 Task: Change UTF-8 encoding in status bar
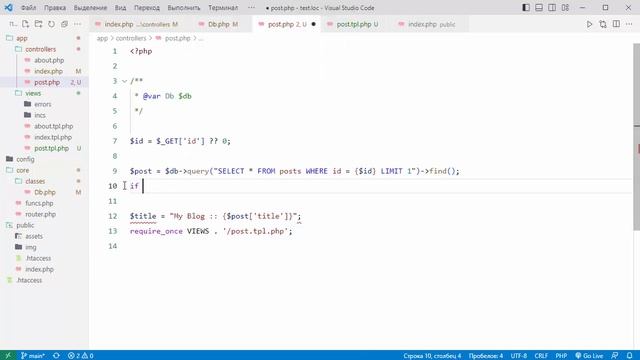click(x=519, y=356)
